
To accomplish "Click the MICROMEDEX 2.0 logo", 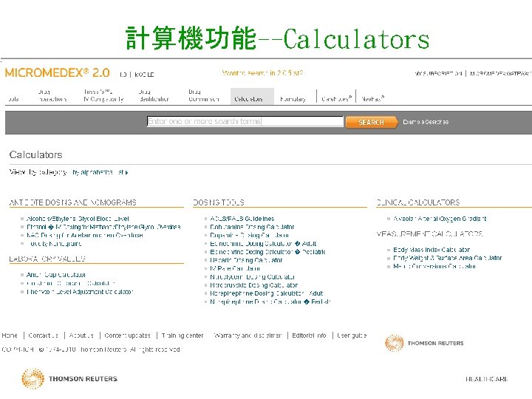I will (x=57, y=73).
